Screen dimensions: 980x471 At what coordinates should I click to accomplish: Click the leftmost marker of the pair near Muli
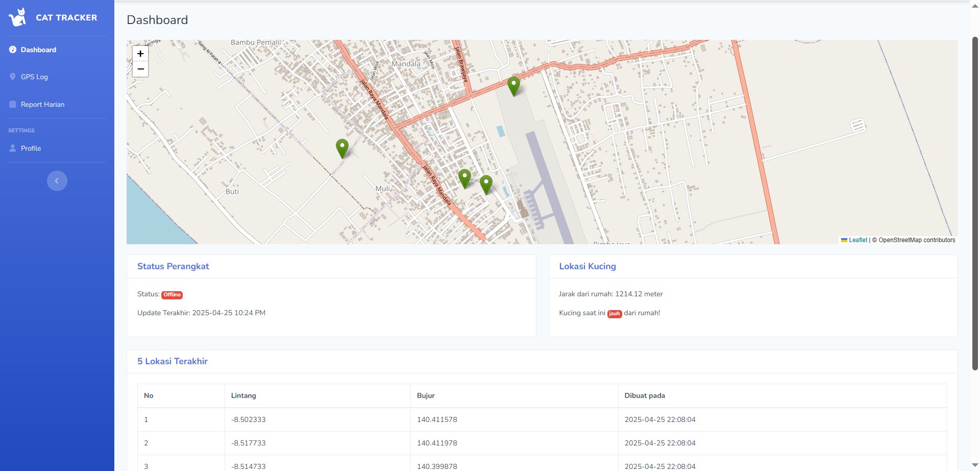pos(464,178)
